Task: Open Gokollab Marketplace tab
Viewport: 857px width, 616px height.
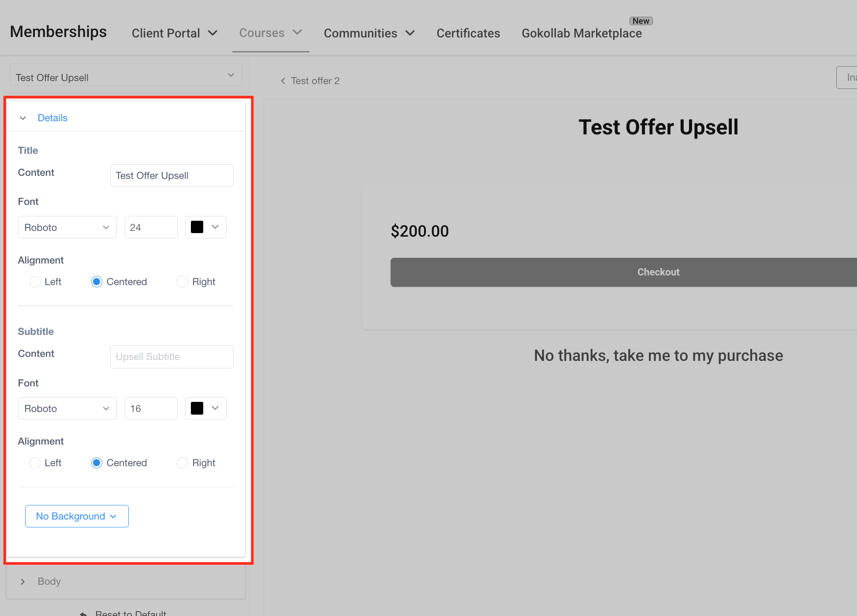Action: [581, 33]
